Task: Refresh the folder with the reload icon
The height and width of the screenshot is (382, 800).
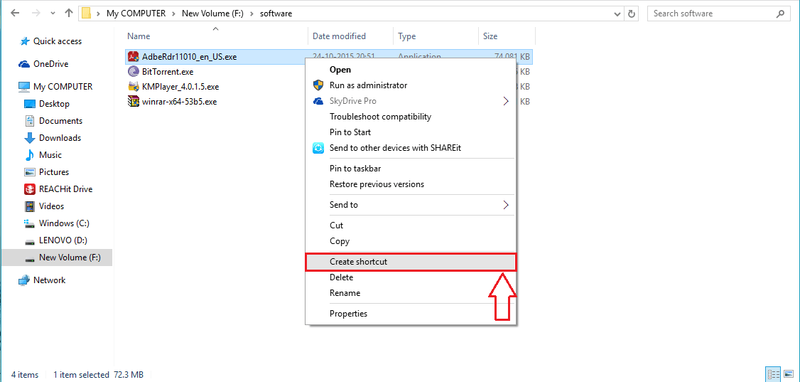Action: click(632, 14)
